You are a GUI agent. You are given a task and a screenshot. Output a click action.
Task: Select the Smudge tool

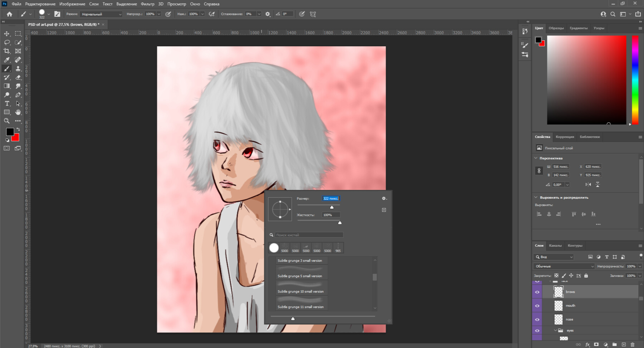point(18,86)
